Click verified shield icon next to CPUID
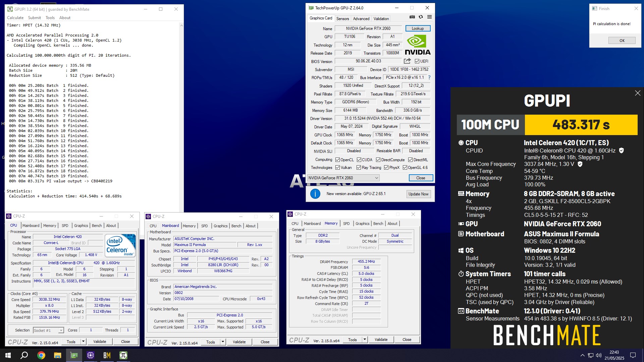This screenshot has height=362, width=644. tap(621, 150)
